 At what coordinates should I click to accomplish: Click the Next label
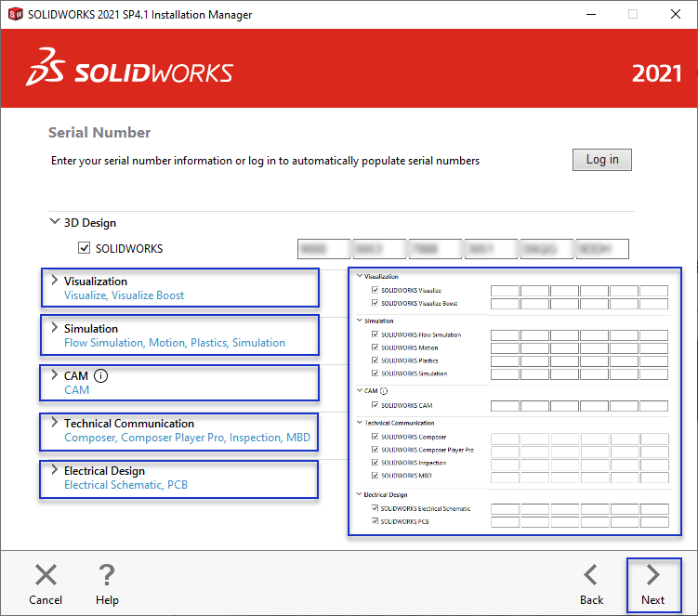coord(653,600)
